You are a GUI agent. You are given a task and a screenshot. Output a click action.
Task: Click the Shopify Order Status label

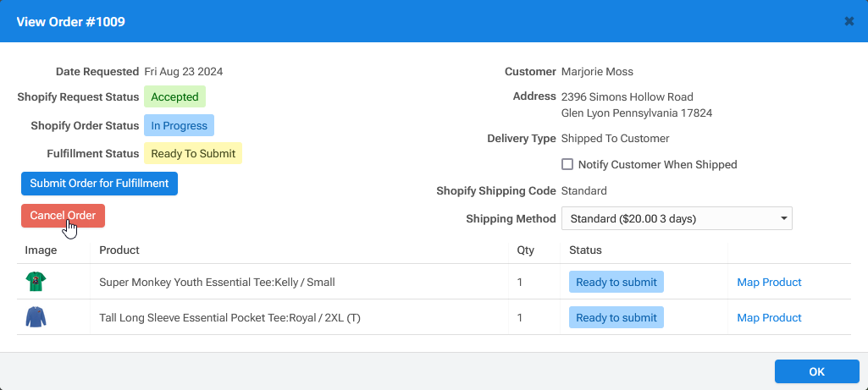click(x=85, y=125)
